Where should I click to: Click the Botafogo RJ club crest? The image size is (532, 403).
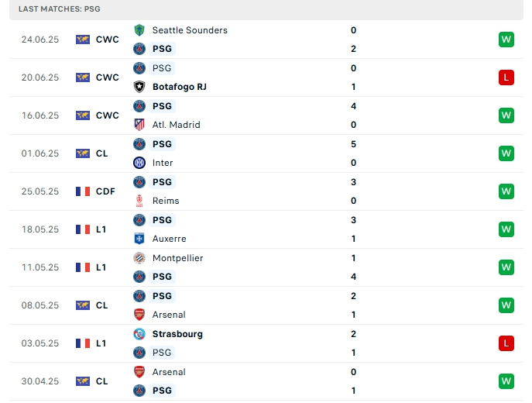coord(139,87)
